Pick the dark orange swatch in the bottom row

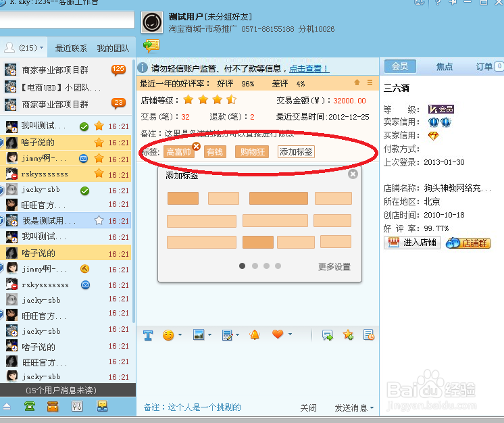click(258, 243)
